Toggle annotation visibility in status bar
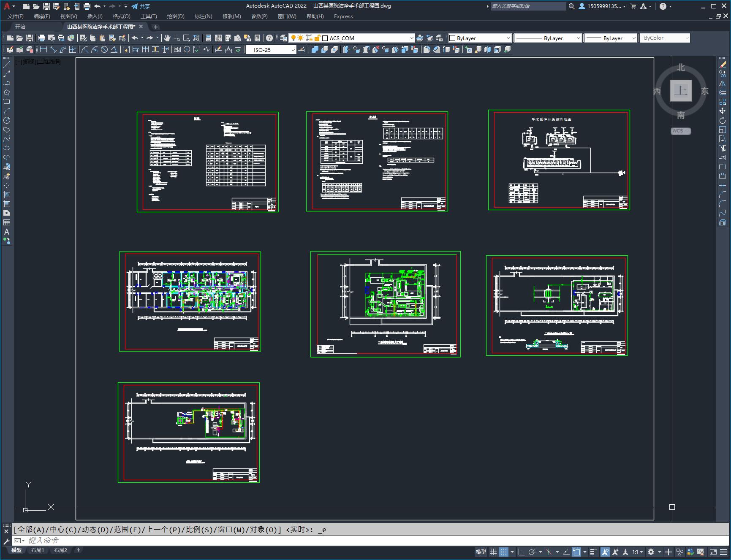Image resolution: width=731 pixels, height=560 pixels. click(605, 552)
